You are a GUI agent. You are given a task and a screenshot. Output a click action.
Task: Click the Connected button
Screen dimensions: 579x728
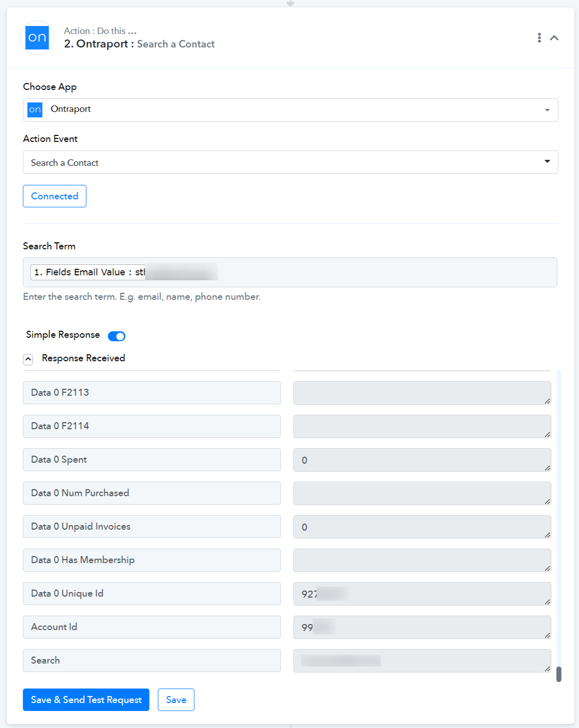coord(54,196)
